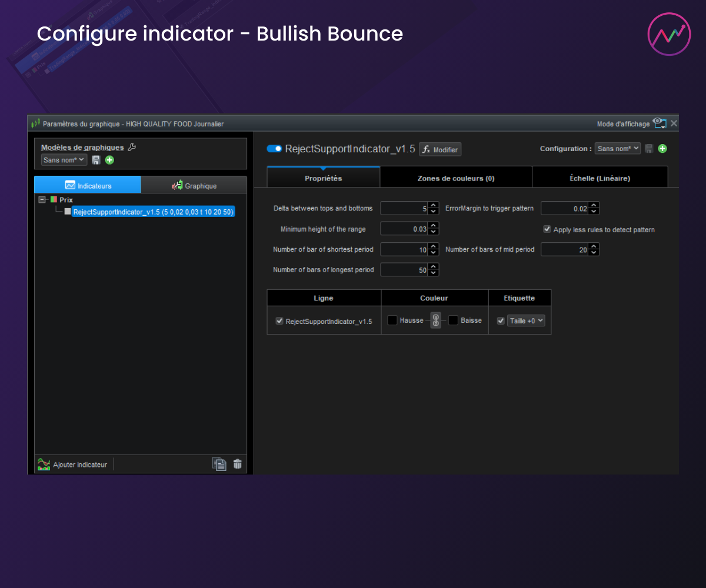Collapse the Prix tree node

click(x=42, y=200)
